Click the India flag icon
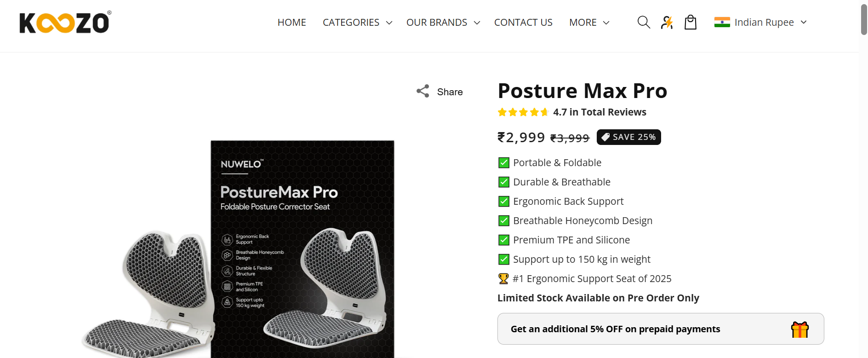The width and height of the screenshot is (868, 358). pyautogui.click(x=722, y=22)
